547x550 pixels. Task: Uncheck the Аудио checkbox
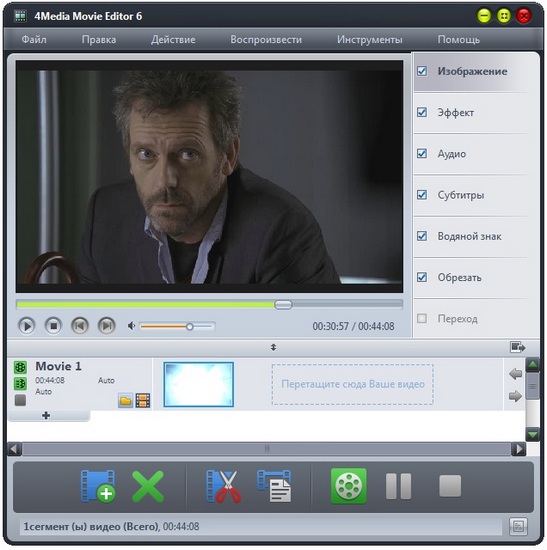(422, 154)
